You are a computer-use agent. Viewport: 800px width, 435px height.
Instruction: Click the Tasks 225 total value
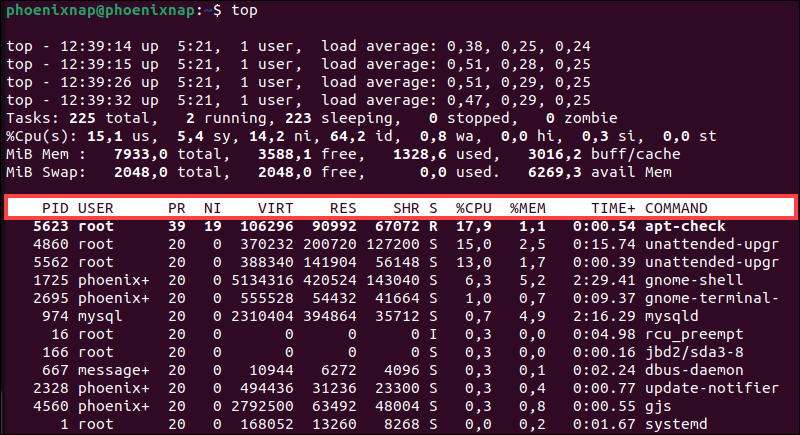pyautogui.click(x=82, y=118)
